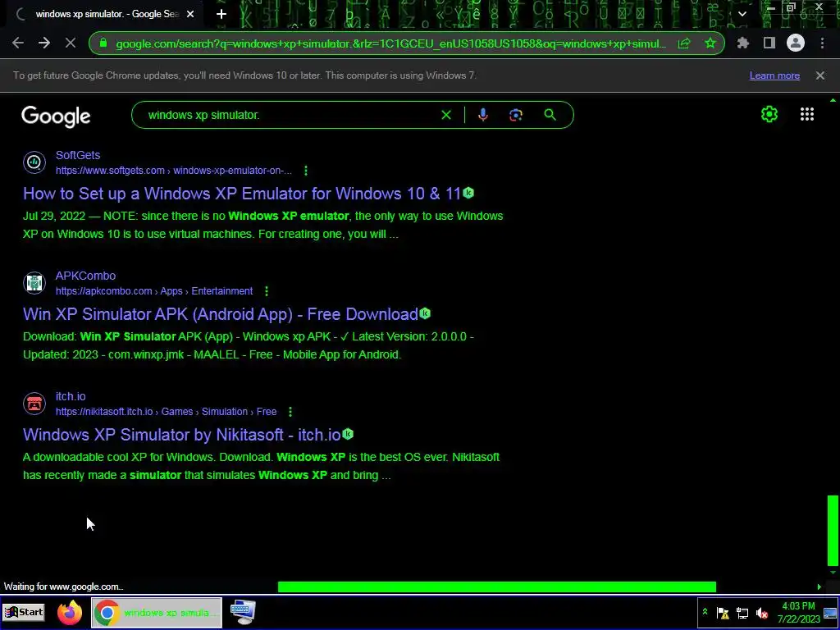Viewport: 840px width, 630px height.
Task: Open Windows XP Simulator by Nikitasoft link
Action: point(181,435)
